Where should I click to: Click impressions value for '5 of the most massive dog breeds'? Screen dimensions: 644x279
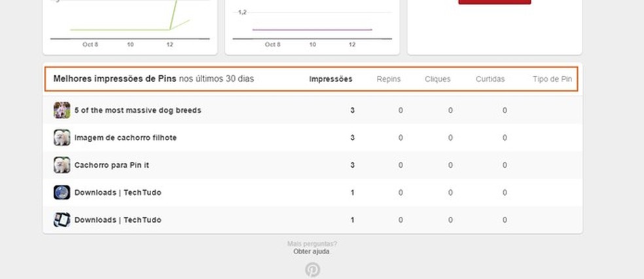(352, 110)
